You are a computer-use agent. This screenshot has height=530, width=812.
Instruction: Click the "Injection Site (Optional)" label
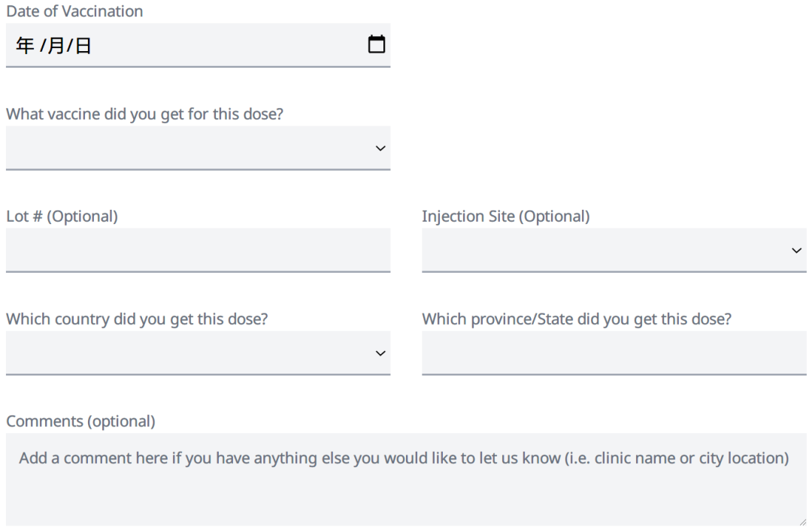[505, 217]
